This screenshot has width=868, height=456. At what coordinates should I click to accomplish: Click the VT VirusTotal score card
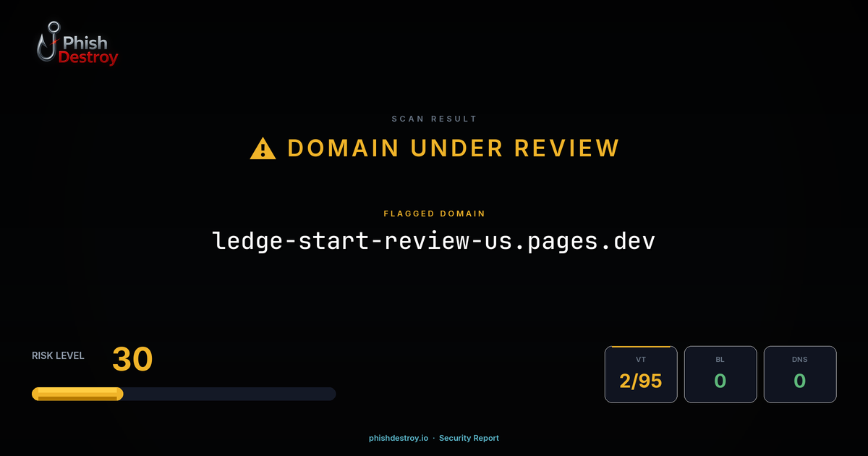coord(641,374)
